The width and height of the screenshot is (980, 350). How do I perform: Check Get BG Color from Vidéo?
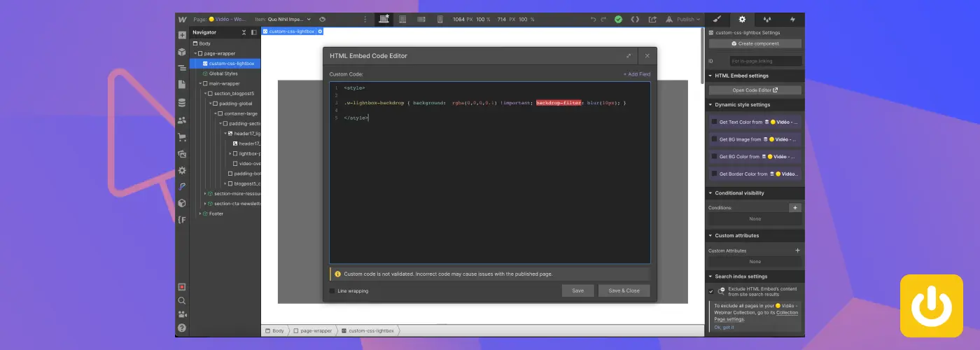point(714,156)
